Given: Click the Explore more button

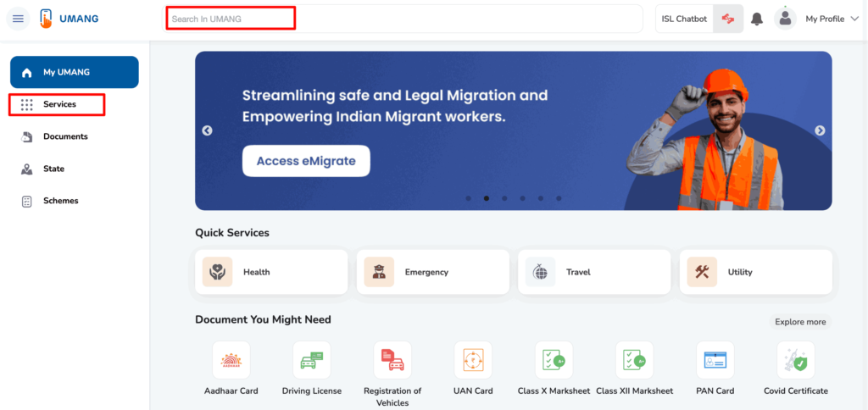Looking at the screenshot, I should tap(799, 322).
